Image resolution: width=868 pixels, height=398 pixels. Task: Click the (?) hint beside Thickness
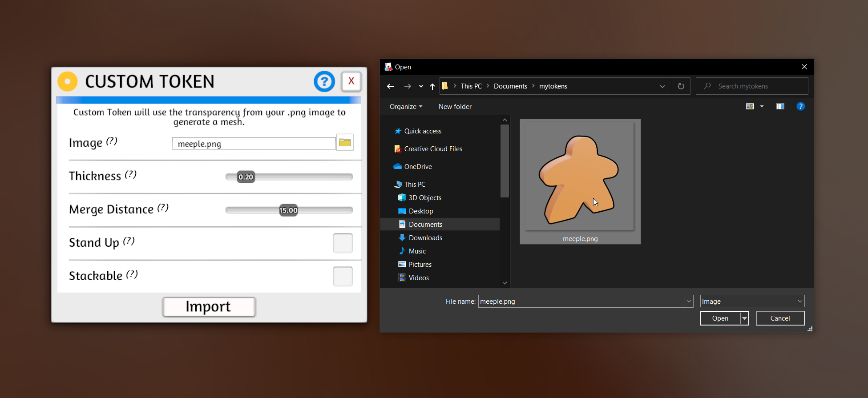(x=130, y=174)
